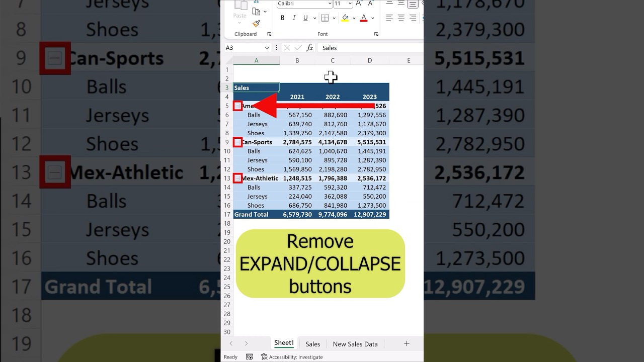Select row 17 header
Image resolution: width=644 pixels, height=362 pixels.
(227, 215)
